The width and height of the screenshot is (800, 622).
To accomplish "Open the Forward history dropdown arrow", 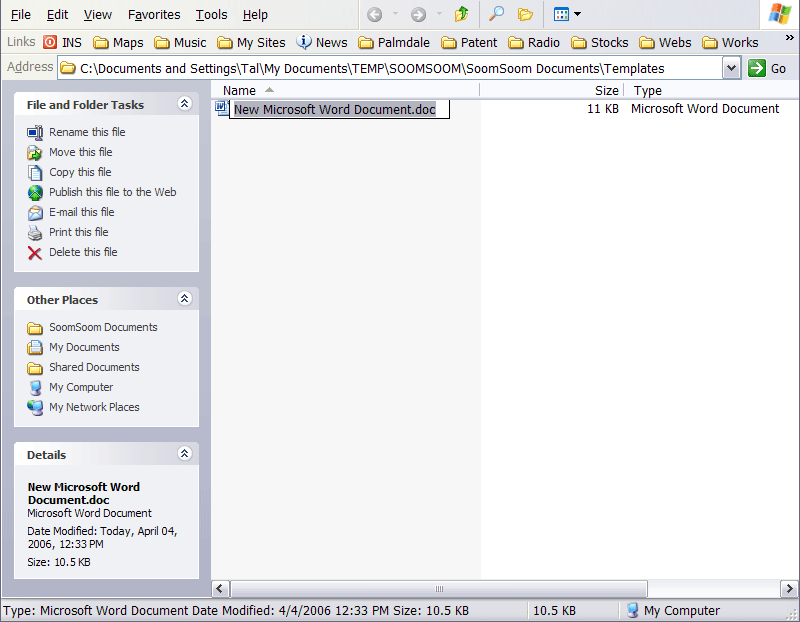I will pyautogui.click(x=439, y=14).
